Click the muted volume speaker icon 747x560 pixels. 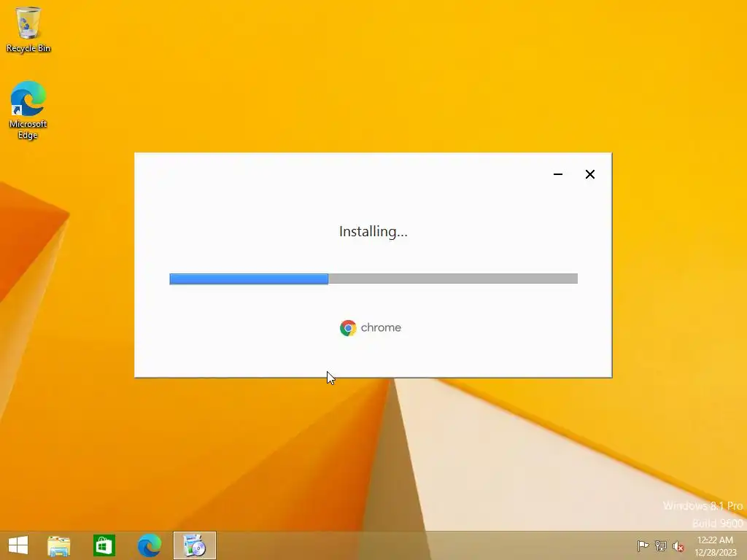[x=678, y=546]
